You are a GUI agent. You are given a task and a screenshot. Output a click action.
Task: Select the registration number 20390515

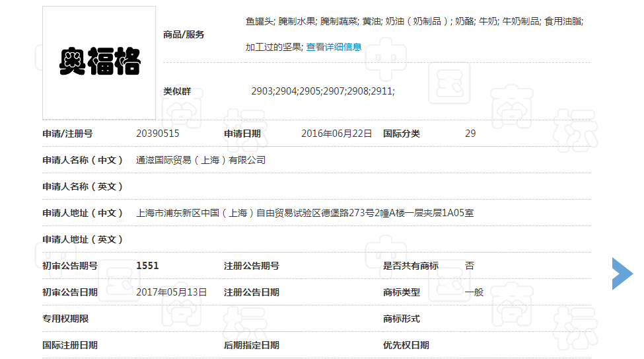coord(158,134)
